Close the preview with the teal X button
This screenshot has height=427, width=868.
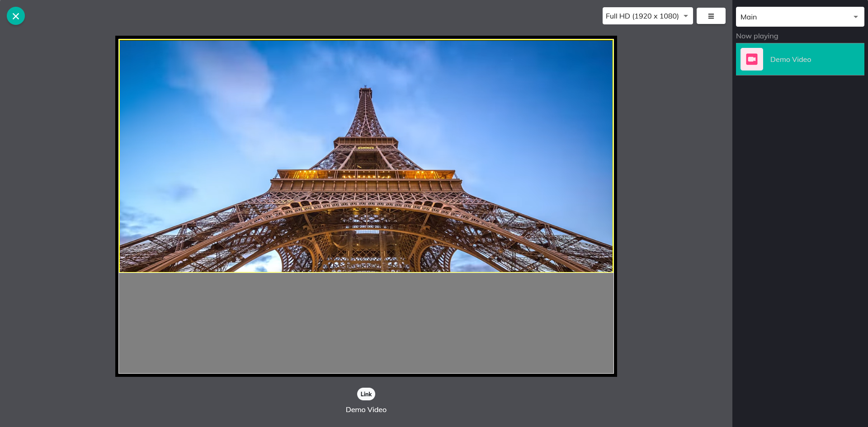tap(16, 16)
